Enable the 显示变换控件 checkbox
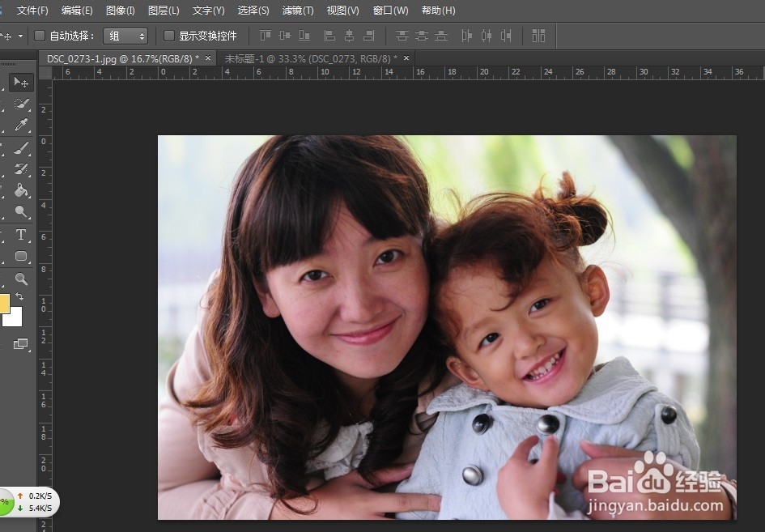Screen dimensions: 765x532 (x=169, y=36)
